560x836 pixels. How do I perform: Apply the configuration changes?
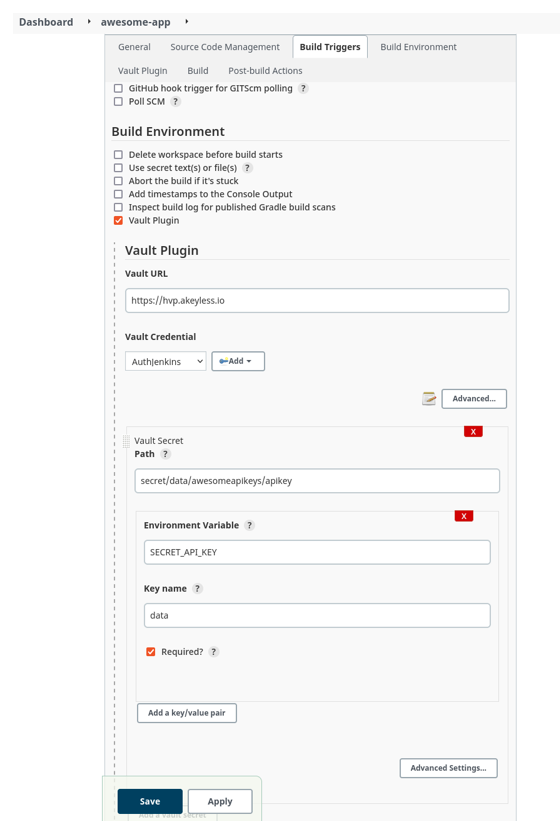(x=220, y=801)
